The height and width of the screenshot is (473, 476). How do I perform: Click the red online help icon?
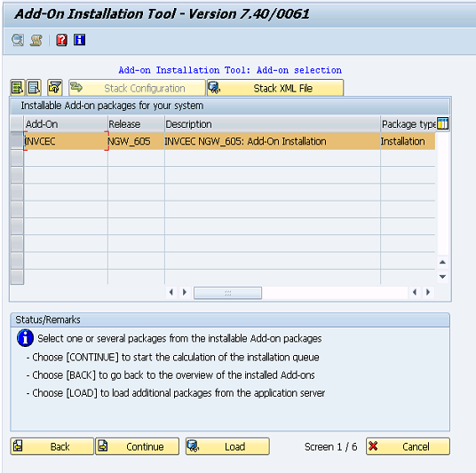(61, 40)
